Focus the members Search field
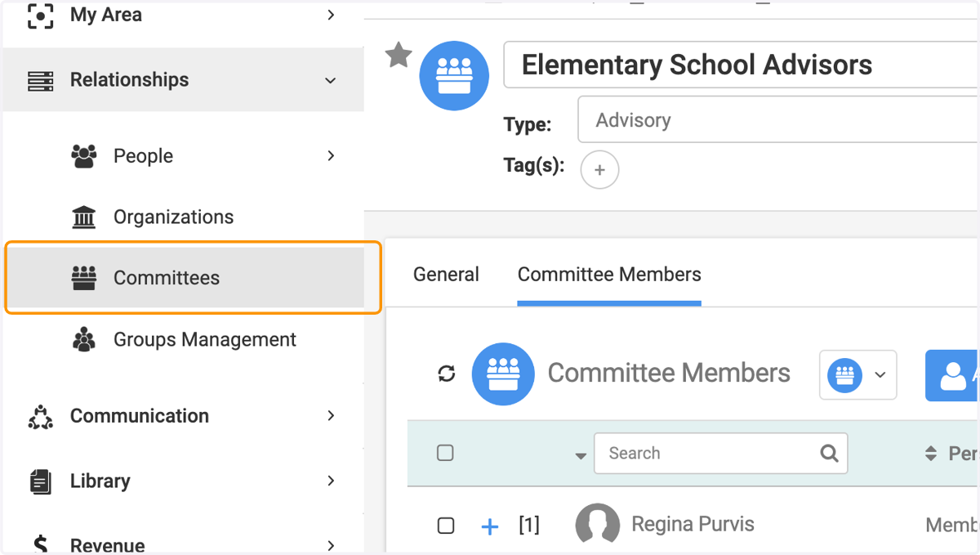The width and height of the screenshot is (980, 555). (721, 454)
